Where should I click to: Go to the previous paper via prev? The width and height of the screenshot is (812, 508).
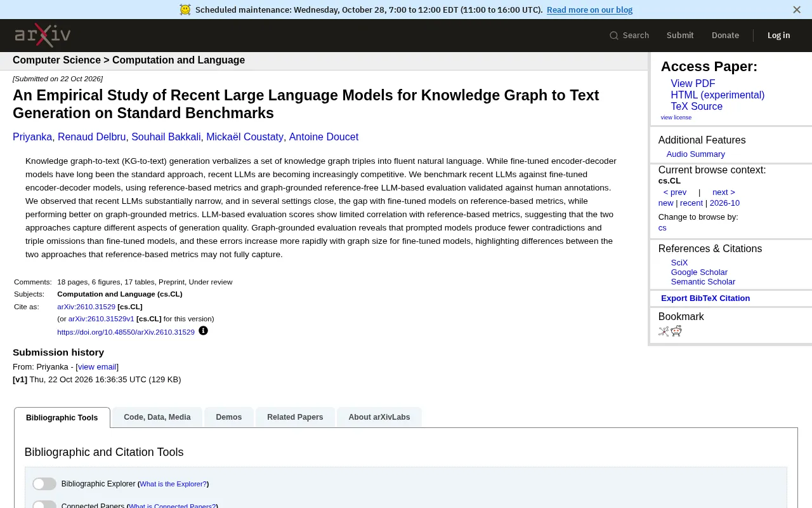(x=675, y=192)
